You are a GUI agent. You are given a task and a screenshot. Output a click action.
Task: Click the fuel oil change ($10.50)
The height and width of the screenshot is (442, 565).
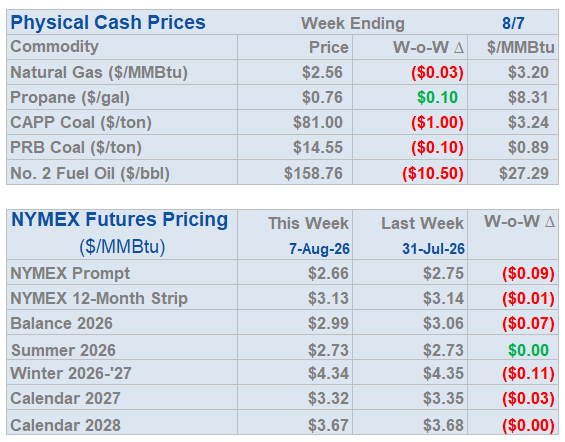click(433, 173)
